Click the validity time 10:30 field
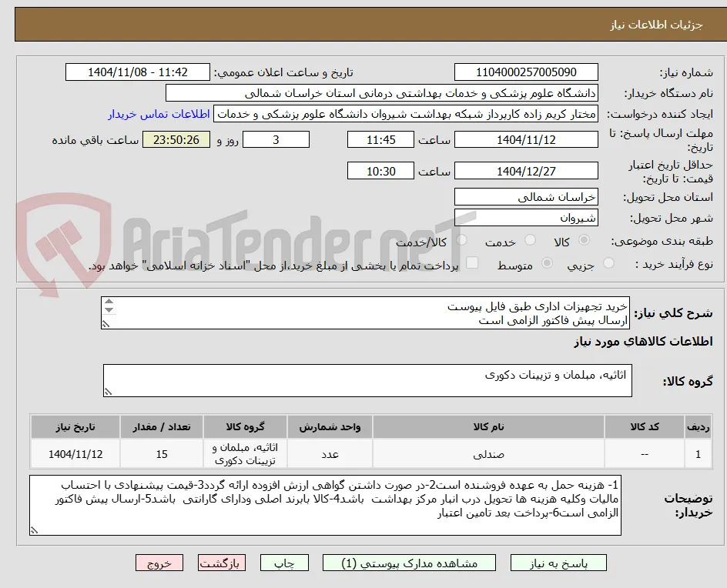727x588 pixels. (380, 171)
